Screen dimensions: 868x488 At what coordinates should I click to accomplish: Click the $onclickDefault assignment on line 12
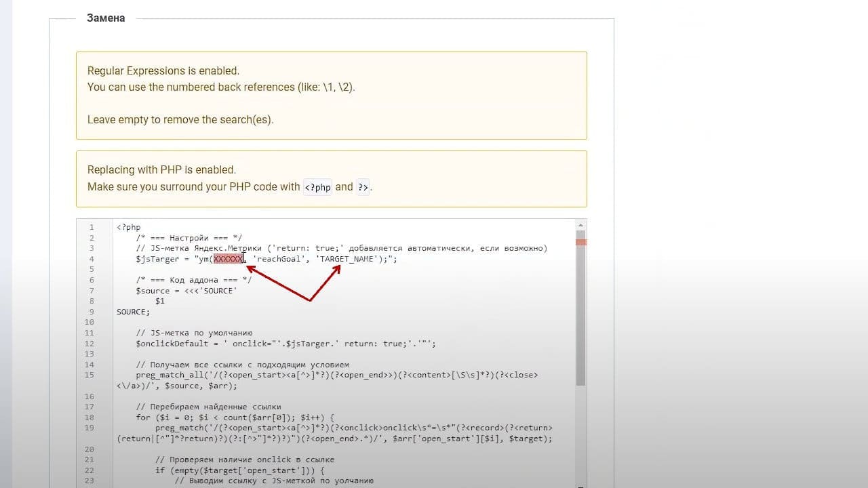tap(285, 344)
